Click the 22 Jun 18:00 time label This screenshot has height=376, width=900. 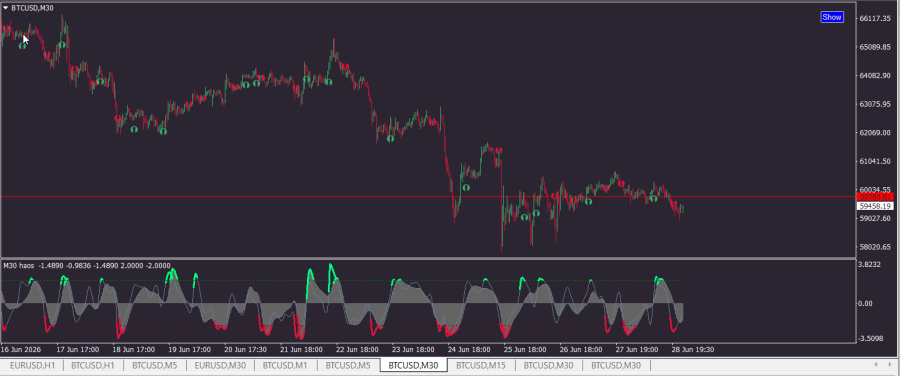(357, 349)
